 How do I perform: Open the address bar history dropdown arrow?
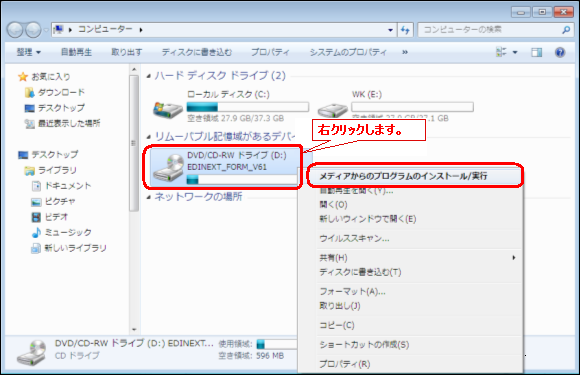point(390,30)
